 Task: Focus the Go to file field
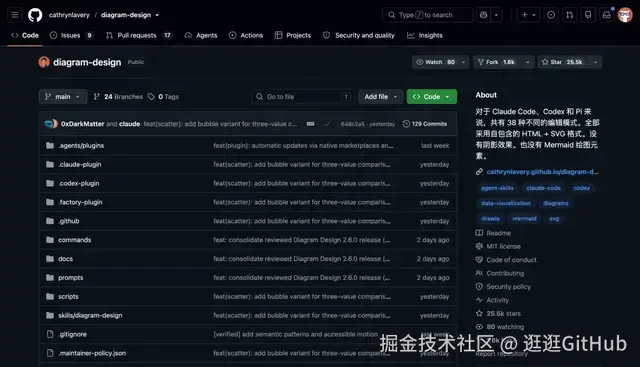click(x=303, y=97)
